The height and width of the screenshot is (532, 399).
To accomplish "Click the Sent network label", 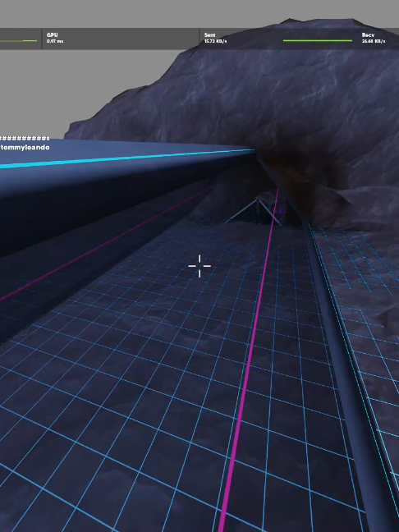I will click(209, 35).
